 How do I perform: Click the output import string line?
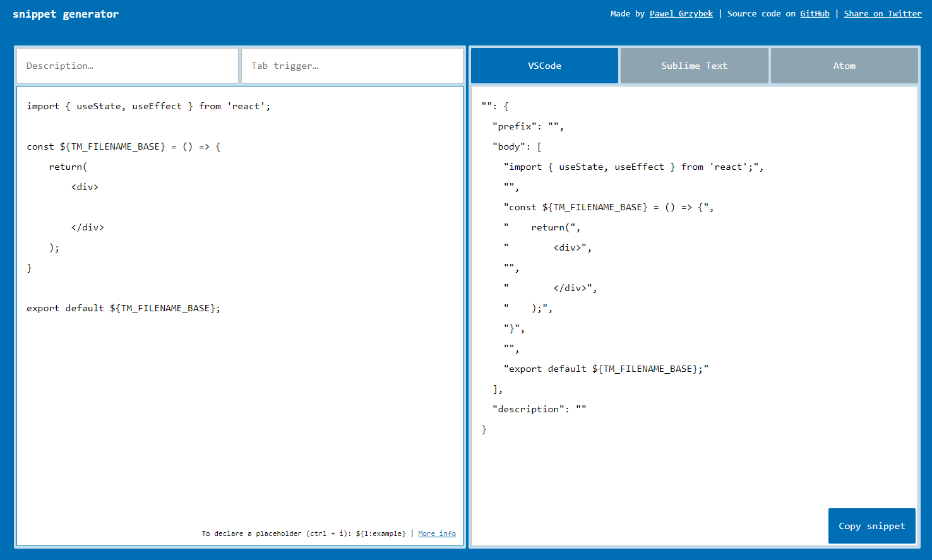coord(634,167)
